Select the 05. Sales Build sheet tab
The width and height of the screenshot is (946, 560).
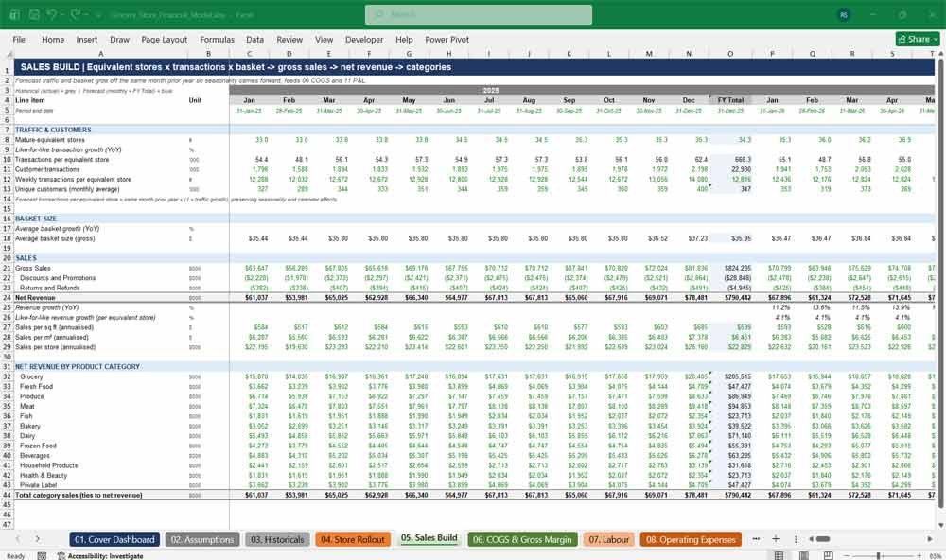coord(429,538)
